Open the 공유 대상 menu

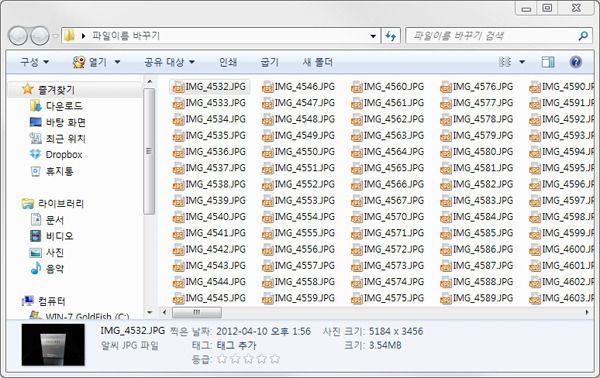coord(170,62)
